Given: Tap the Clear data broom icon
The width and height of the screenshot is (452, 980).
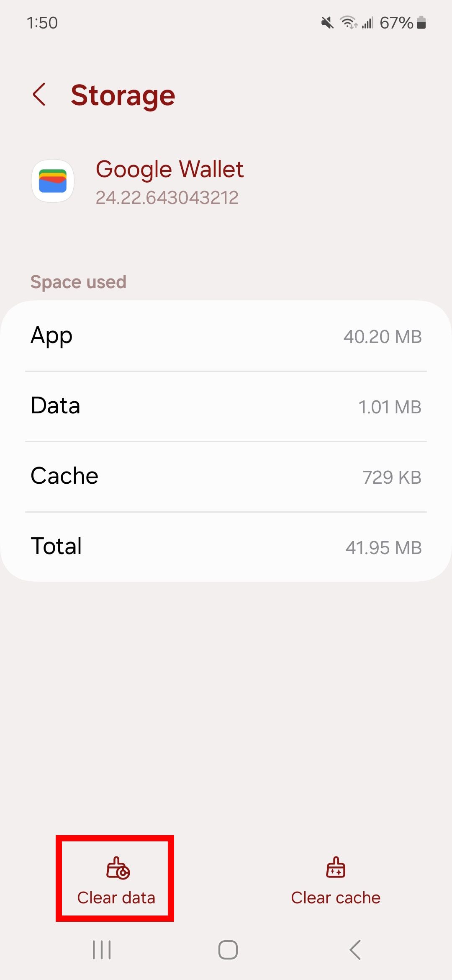Looking at the screenshot, I should [x=118, y=868].
